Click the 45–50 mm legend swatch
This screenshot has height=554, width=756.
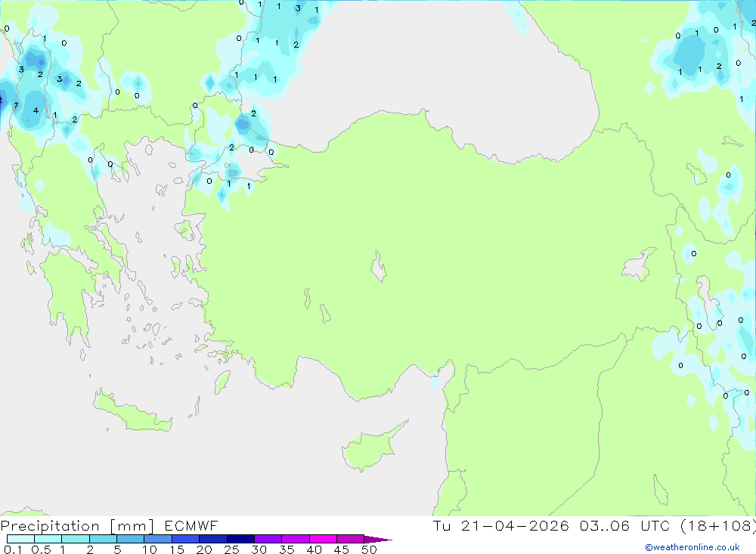351,539
